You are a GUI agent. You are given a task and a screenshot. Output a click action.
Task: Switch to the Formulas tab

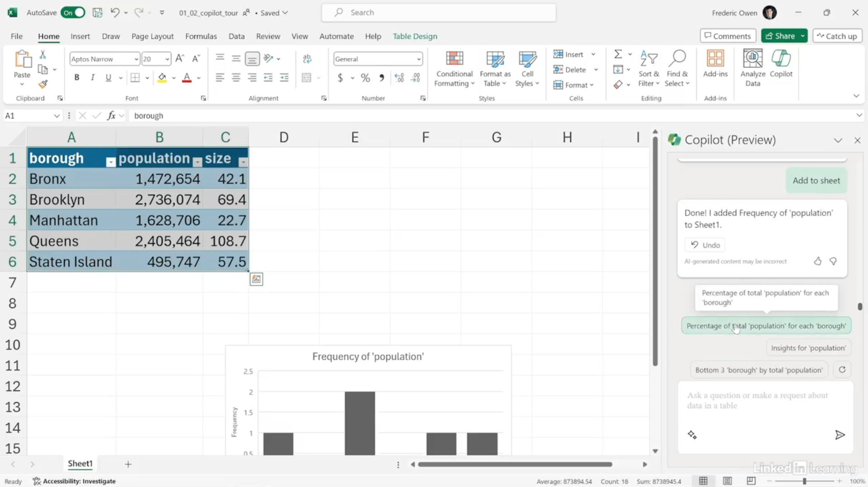click(201, 36)
